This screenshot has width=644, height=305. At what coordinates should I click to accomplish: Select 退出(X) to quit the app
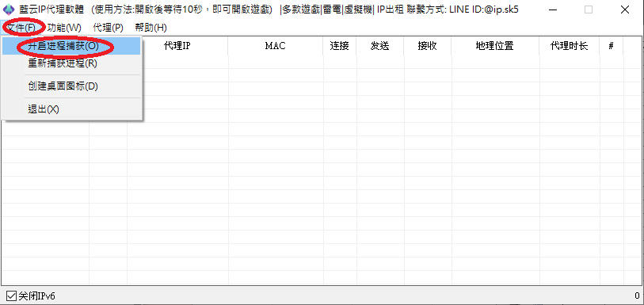pyautogui.click(x=71, y=109)
